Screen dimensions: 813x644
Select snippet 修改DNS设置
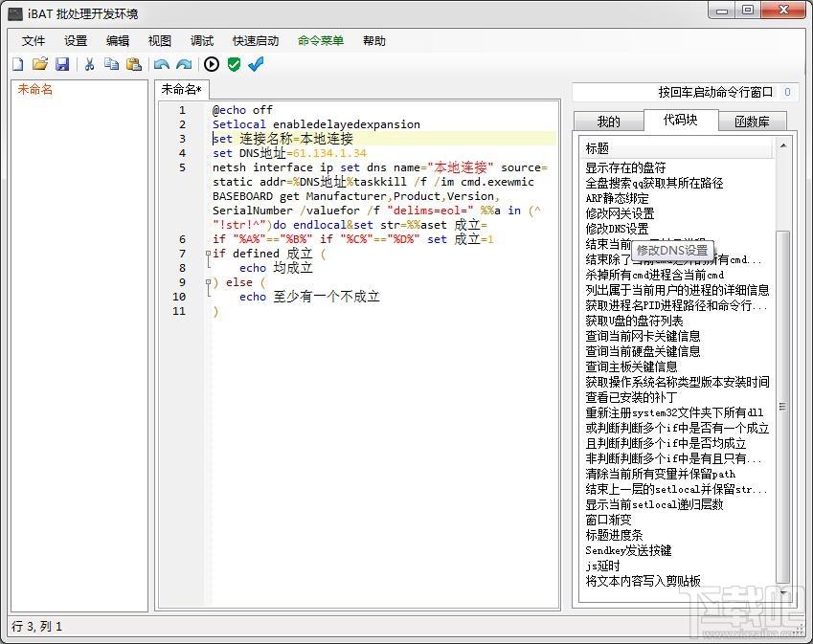(x=617, y=229)
